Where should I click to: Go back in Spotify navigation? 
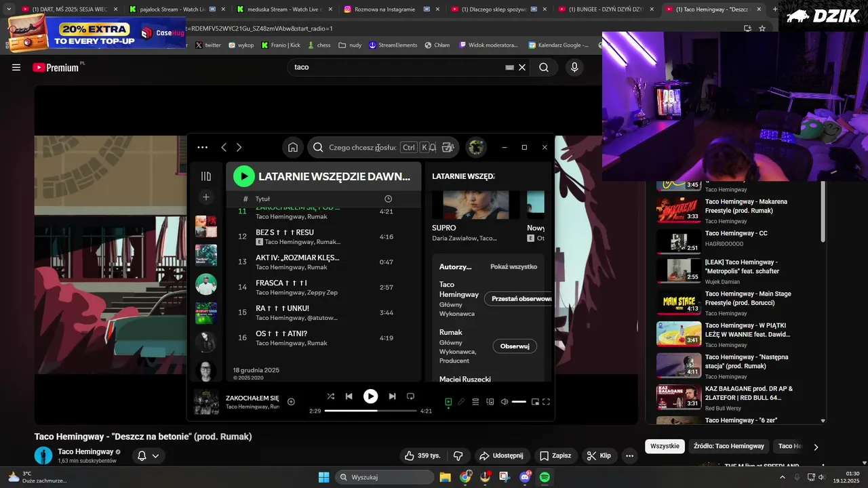[224, 147]
